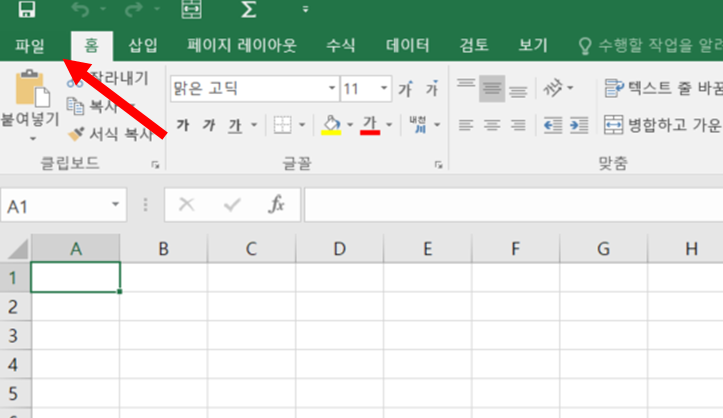
Task: Click the decrease font size icon
Action: coord(432,88)
